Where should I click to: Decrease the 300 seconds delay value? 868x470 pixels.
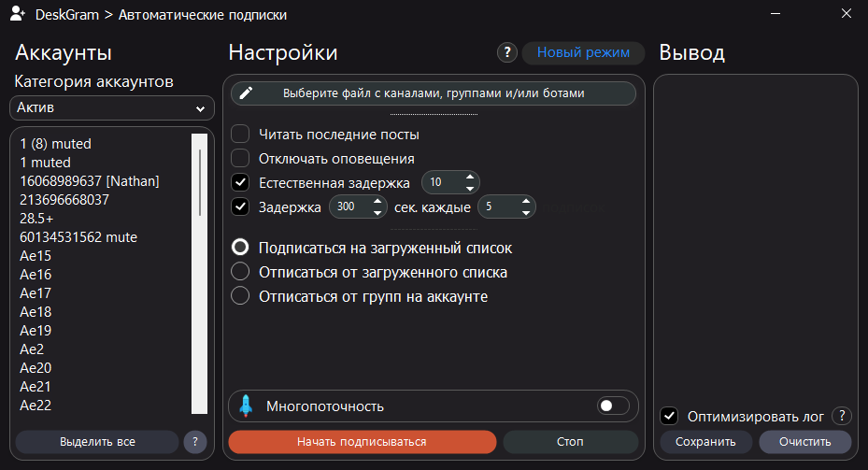(x=377, y=212)
